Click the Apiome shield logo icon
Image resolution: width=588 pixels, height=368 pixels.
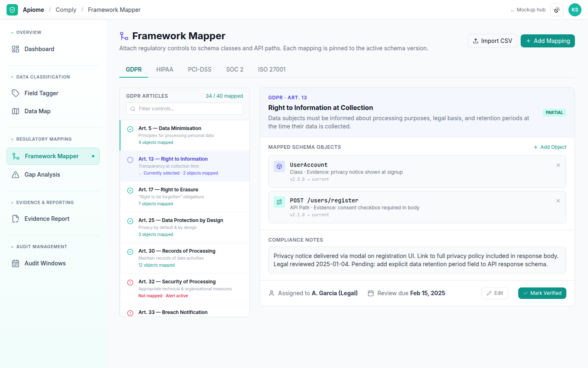(x=12, y=10)
